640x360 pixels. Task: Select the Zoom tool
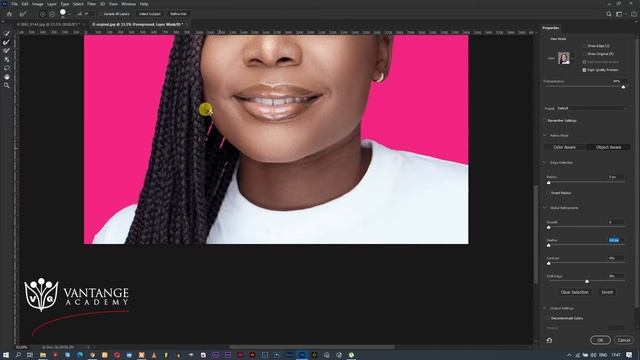click(7, 85)
